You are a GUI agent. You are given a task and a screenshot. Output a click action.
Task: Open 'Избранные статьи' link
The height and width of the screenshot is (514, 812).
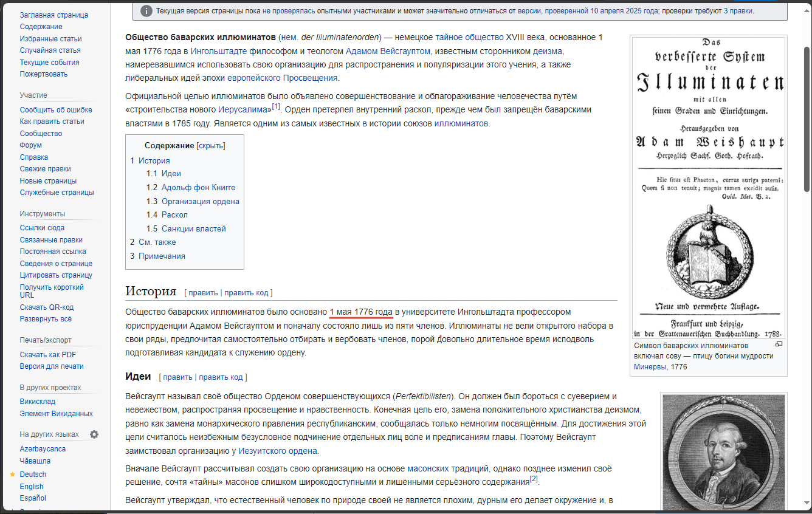[50, 39]
